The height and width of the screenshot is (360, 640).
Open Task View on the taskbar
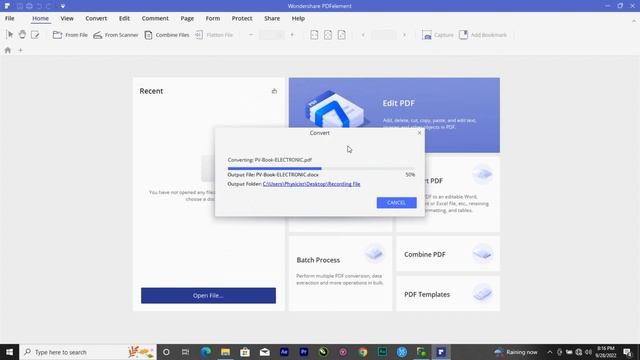pyautogui.click(x=185, y=352)
